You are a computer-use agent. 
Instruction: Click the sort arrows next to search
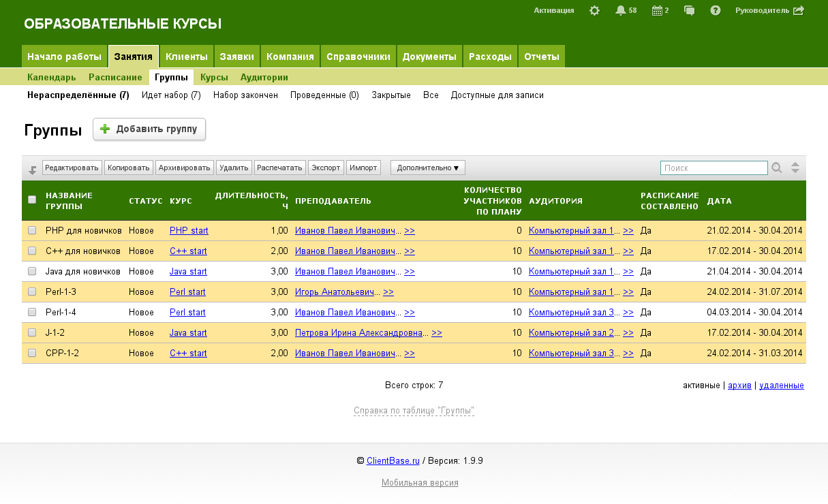pyautogui.click(x=795, y=168)
